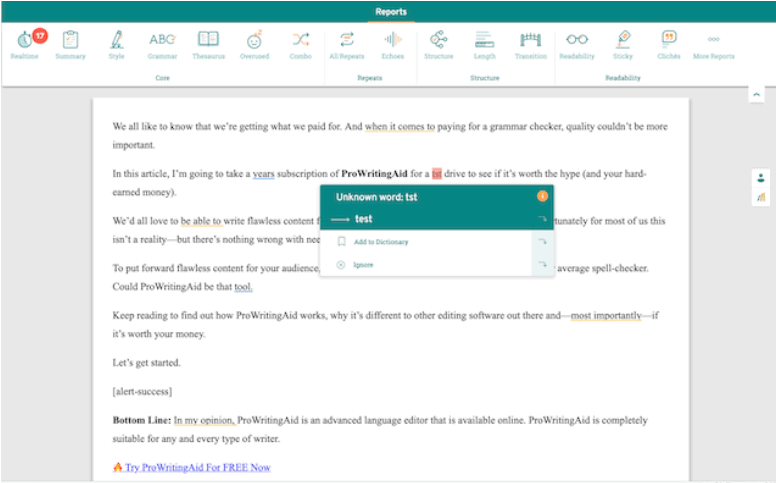This screenshot has width=776, height=483.
Task: Open the Thesaurus report
Action: click(x=208, y=45)
